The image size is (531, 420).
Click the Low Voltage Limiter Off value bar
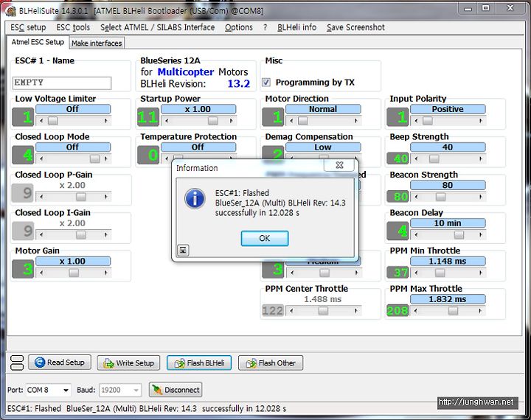click(x=73, y=109)
